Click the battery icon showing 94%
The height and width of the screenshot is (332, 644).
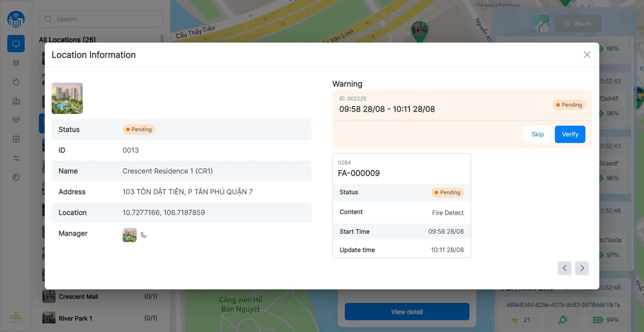pyautogui.click(x=598, y=320)
